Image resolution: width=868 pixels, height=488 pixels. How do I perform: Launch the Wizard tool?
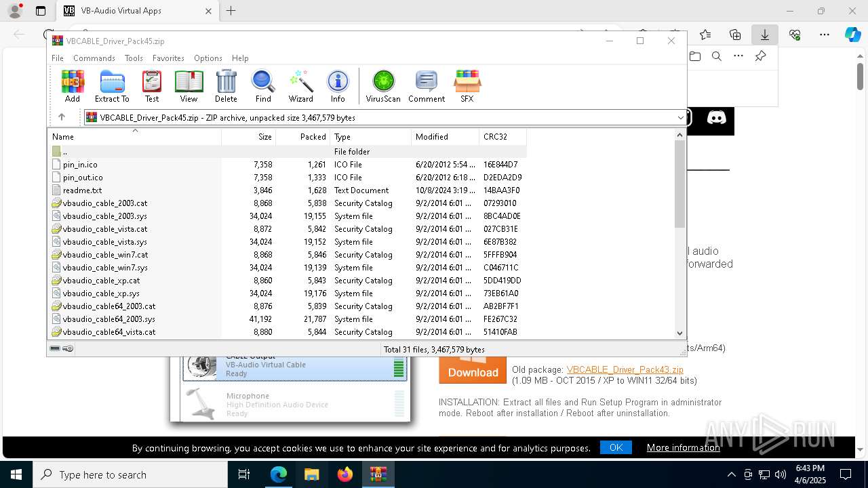point(300,85)
